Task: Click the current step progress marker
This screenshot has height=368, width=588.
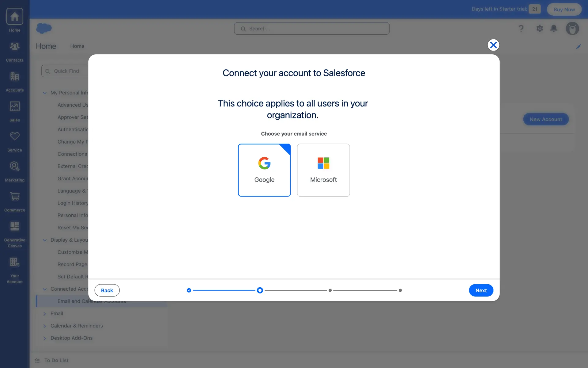Action: tap(260, 290)
